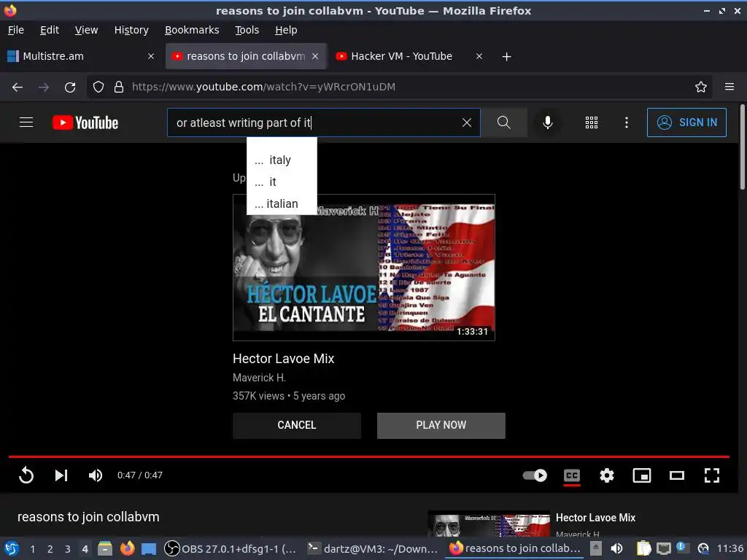The width and height of the screenshot is (747, 560).
Task: Choose the 'it' search suggestion
Action: [x=282, y=182]
